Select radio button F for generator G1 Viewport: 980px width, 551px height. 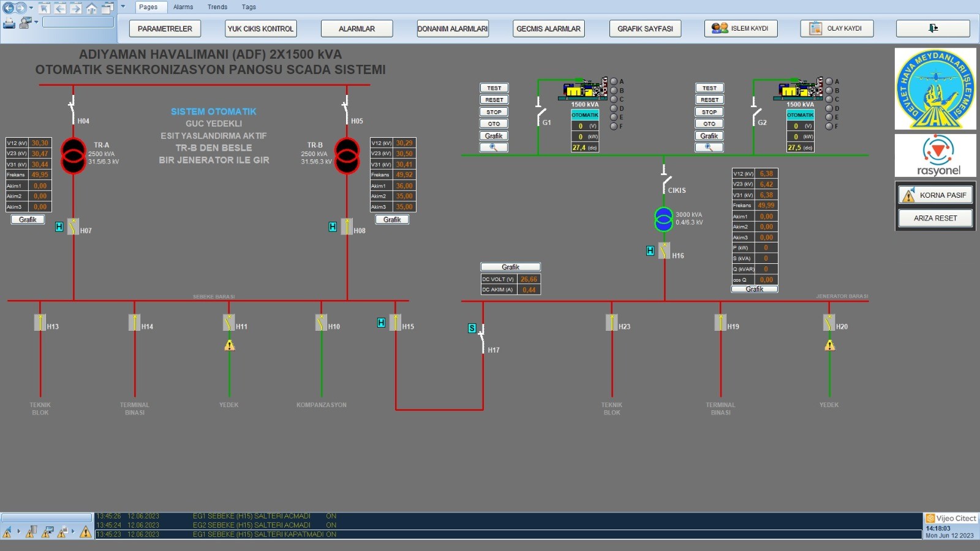click(x=614, y=126)
